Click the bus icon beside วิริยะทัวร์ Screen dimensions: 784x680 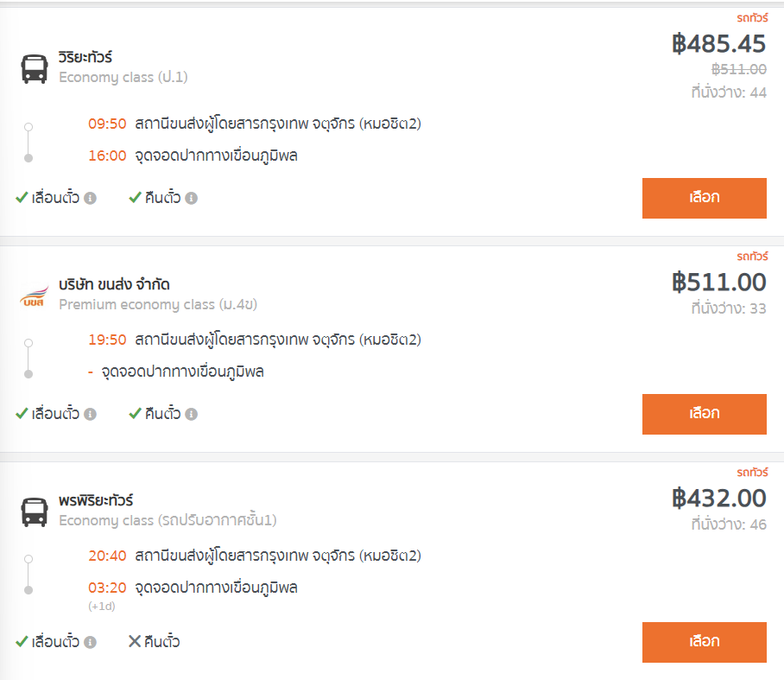pyautogui.click(x=34, y=68)
